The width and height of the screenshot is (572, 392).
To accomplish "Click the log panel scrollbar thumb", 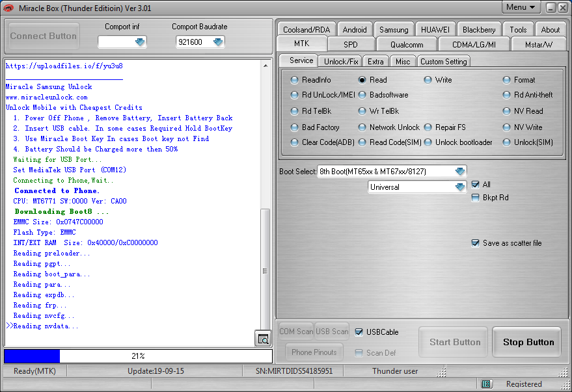I will 266,270.
